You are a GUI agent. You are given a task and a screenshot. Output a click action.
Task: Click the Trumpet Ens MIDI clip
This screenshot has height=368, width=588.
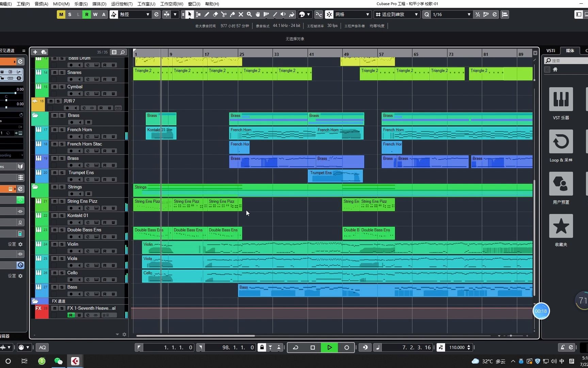click(x=335, y=176)
